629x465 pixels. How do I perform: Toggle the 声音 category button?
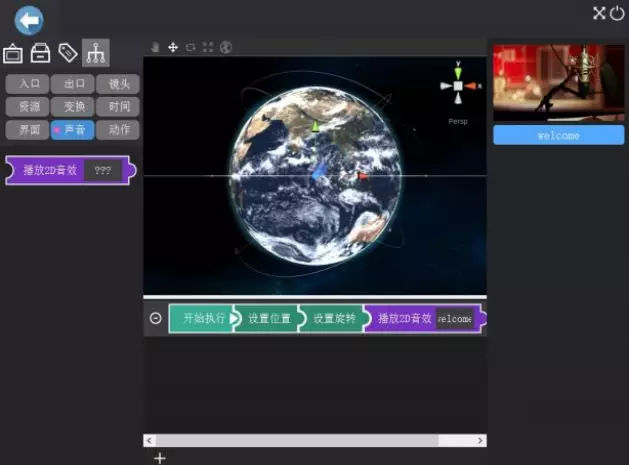point(72,129)
